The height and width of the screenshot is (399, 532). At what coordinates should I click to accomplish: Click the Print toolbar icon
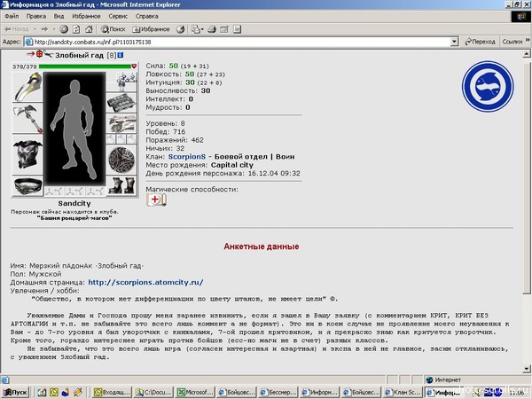coord(212,29)
